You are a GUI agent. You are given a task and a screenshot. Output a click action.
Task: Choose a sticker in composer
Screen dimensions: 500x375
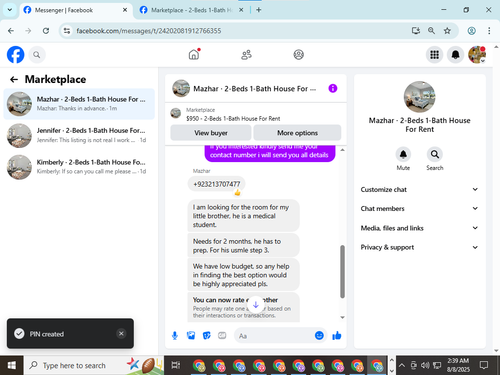click(x=207, y=336)
